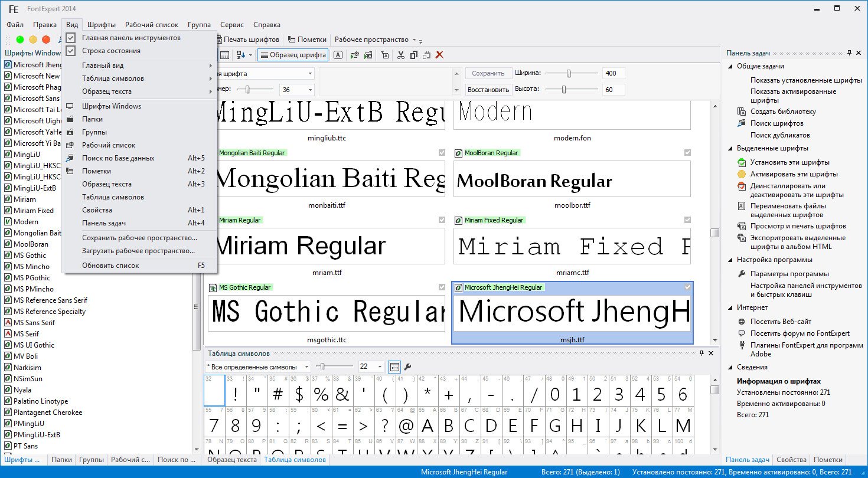Click the green circle toolbar icon
This screenshot has height=478, width=868.
click(x=20, y=40)
